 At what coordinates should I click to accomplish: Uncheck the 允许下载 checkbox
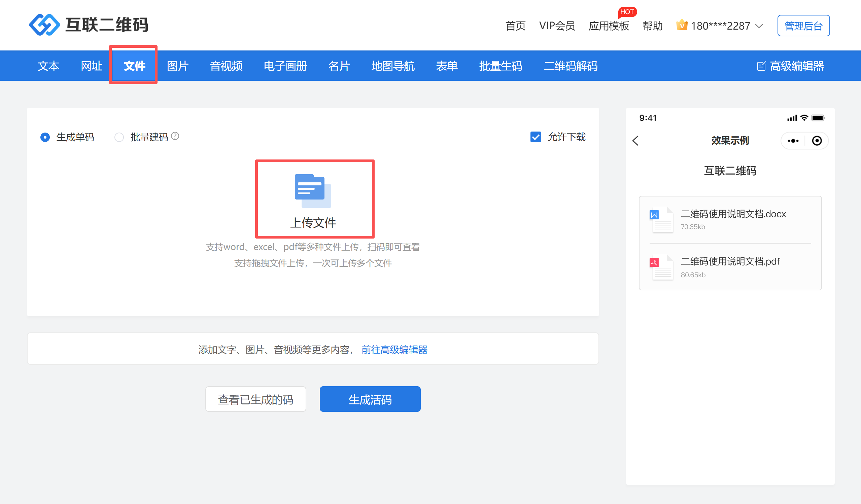tap(536, 137)
